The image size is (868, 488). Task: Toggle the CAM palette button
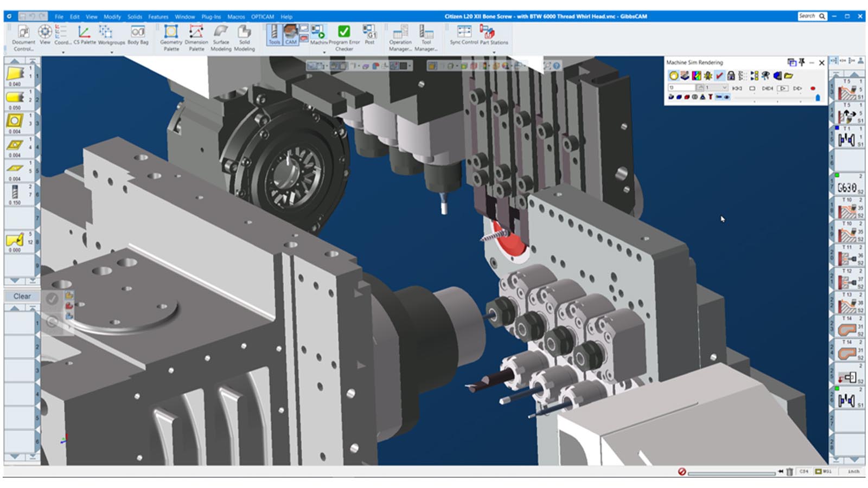tap(291, 35)
